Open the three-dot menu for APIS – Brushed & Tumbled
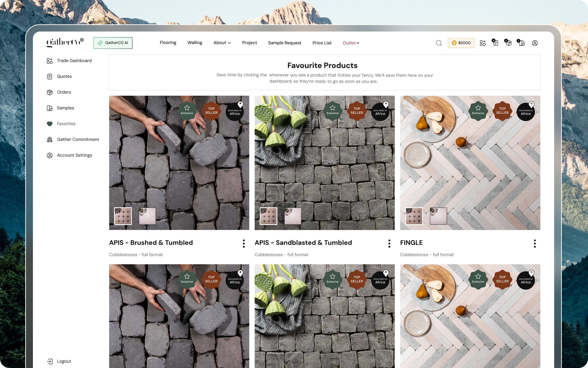 tap(244, 243)
